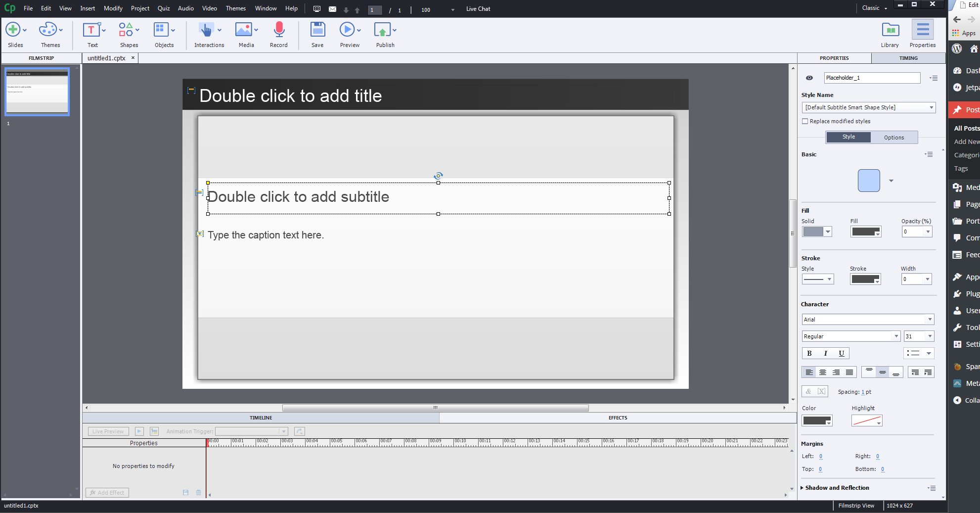This screenshot has height=513, width=980.
Task: Toggle Underline formatting
Action: (x=842, y=353)
